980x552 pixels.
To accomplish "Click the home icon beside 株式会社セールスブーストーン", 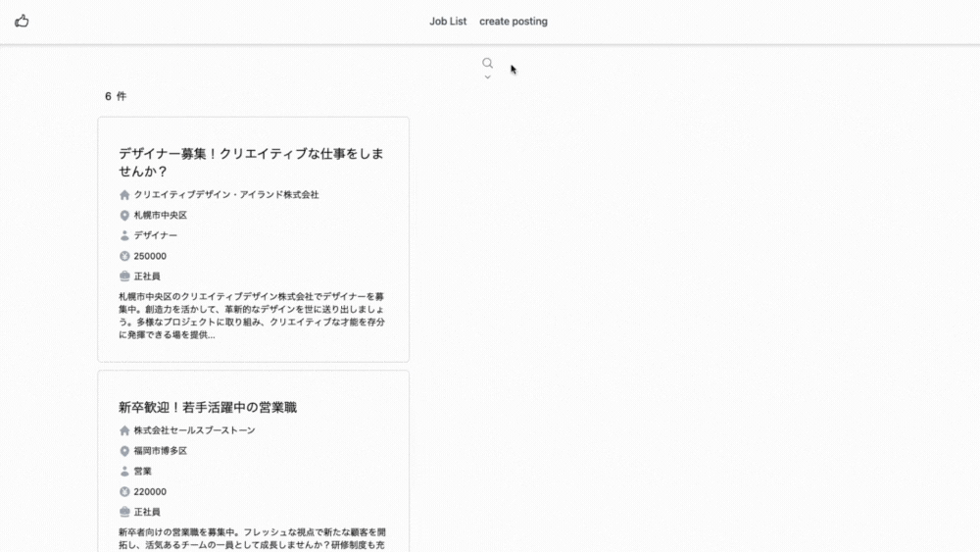I will click(124, 430).
